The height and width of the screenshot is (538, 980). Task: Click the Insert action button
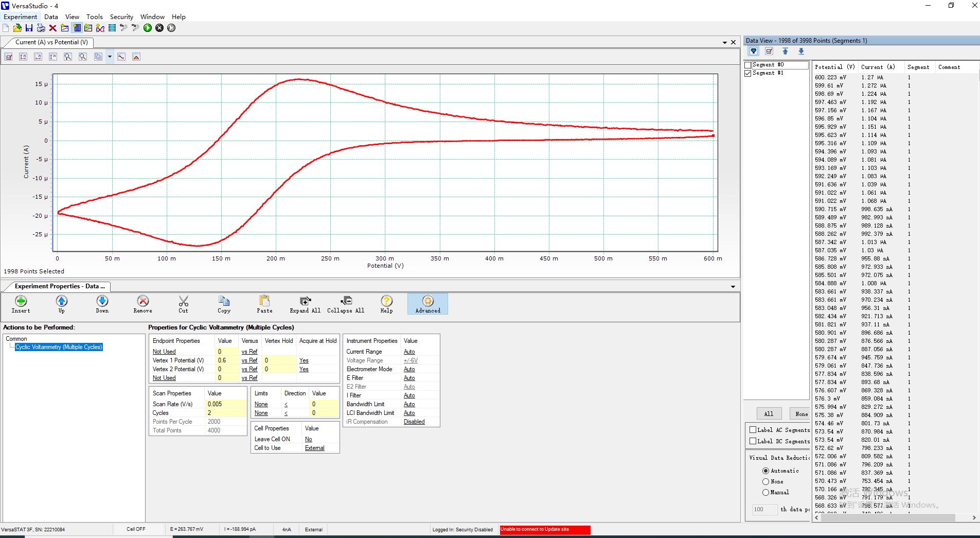(x=21, y=304)
